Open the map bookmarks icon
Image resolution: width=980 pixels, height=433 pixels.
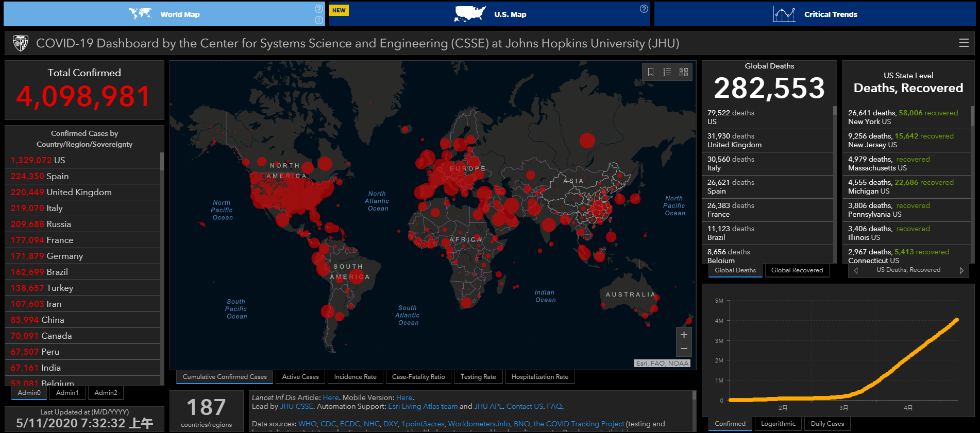tap(651, 72)
